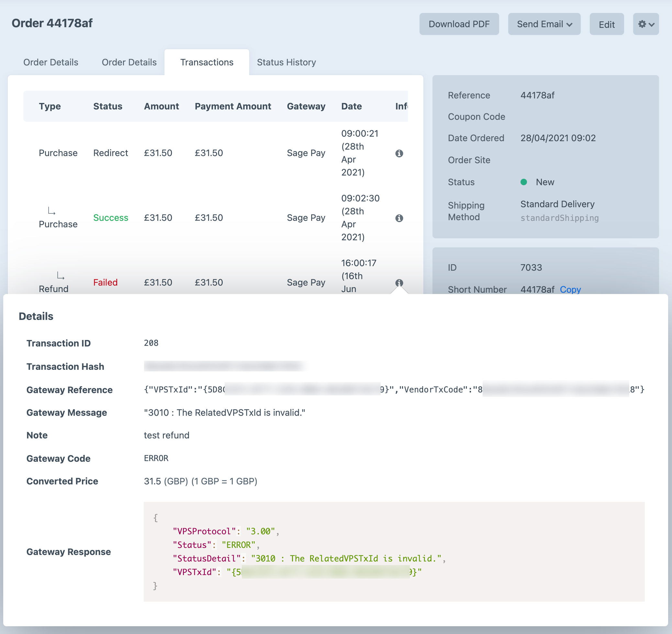Click the Amount column header

[161, 106]
